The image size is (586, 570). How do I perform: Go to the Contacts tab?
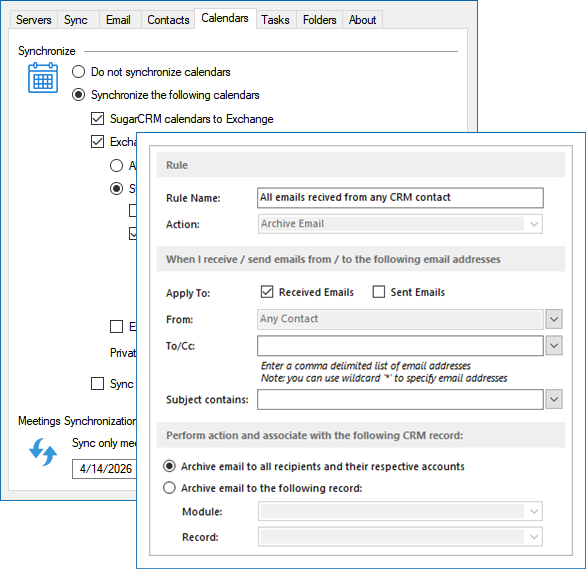(x=168, y=20)
